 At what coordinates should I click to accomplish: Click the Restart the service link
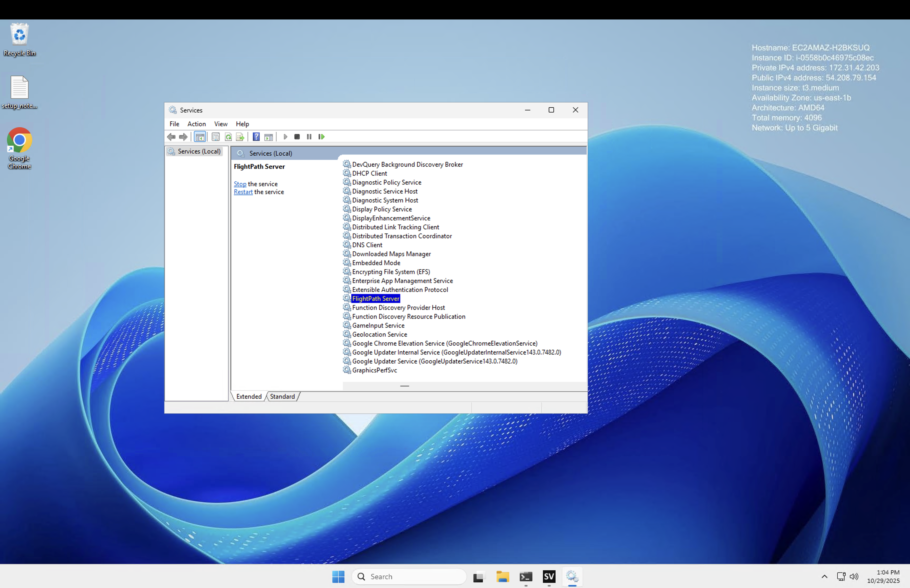pos(243,192)
